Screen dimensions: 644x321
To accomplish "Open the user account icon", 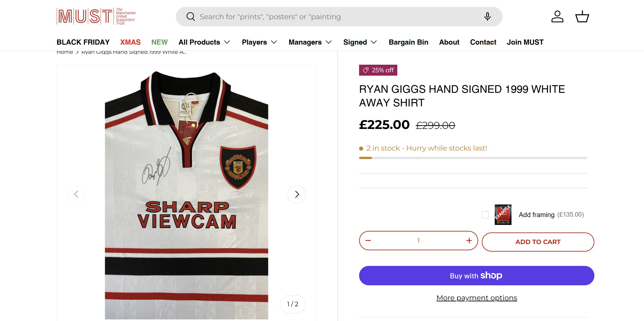I will click(557, 17).
